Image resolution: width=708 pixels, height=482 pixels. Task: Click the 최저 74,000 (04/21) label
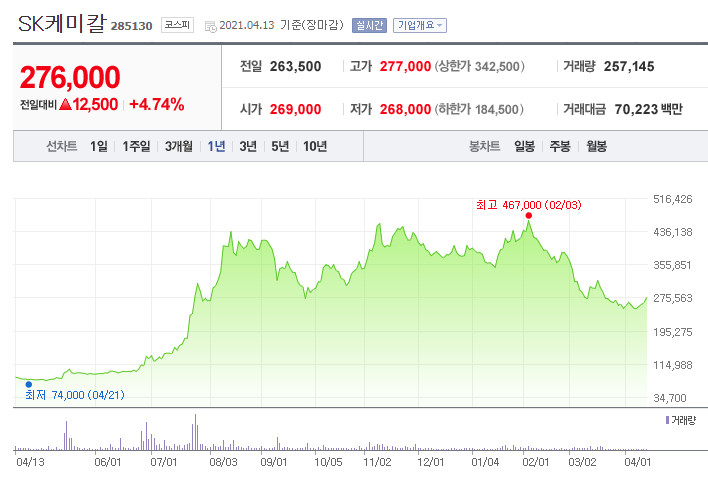(x=75, y=395)
